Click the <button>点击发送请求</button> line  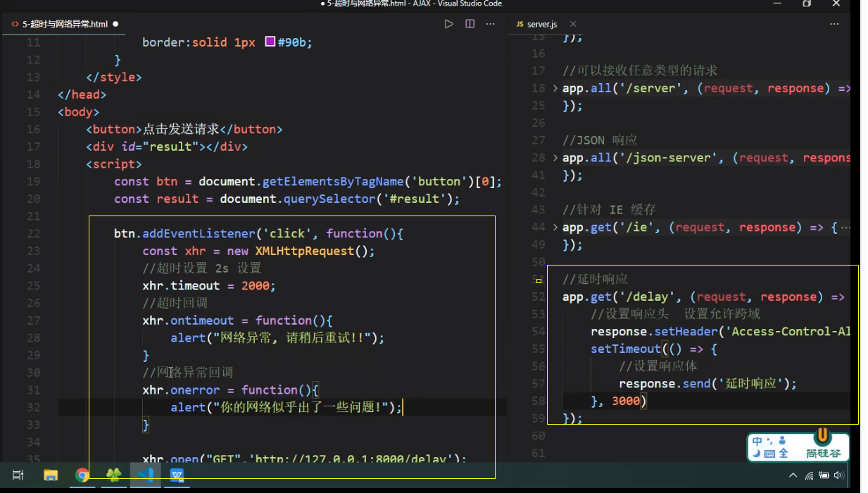coord(184,129)
